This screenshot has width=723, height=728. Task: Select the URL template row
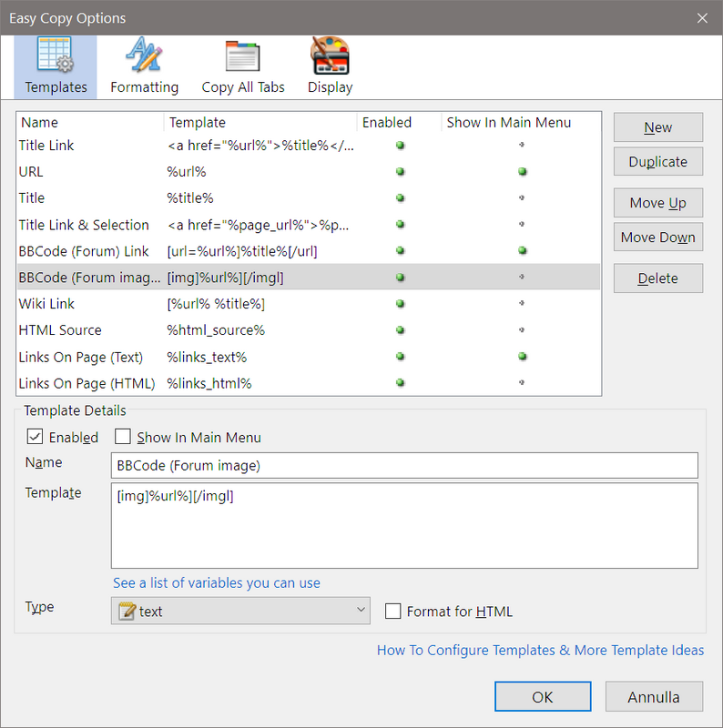(x=309, y=172)
